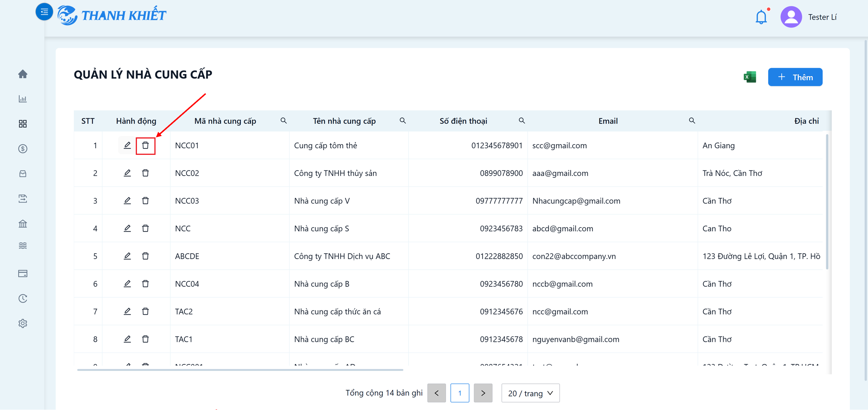Search by Email column

692,121
